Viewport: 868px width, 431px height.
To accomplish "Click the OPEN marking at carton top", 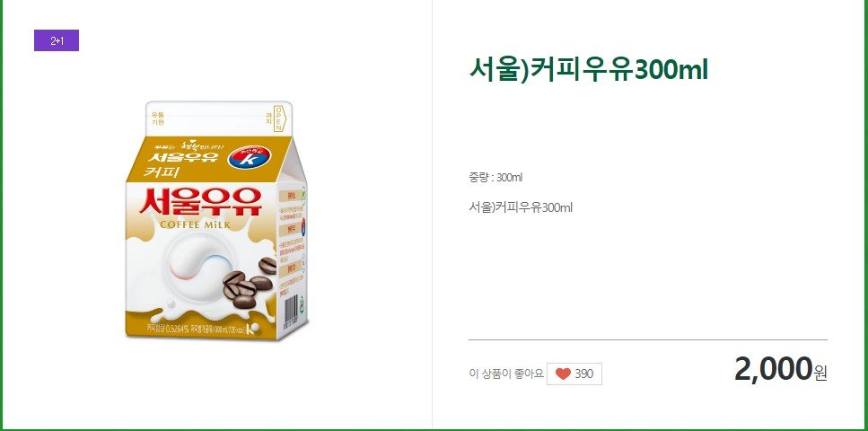I will point(278,119).
